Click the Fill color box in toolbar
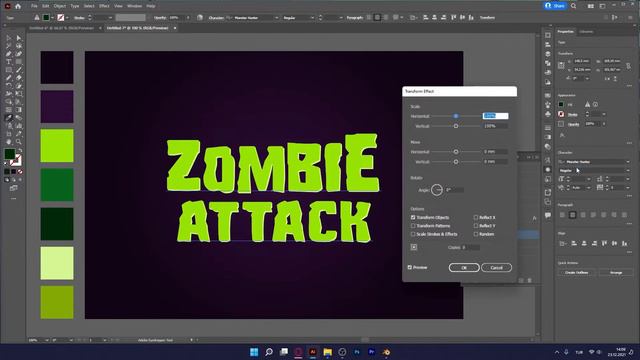The width and height of the screenshot is (640, 360). [9, 154]
